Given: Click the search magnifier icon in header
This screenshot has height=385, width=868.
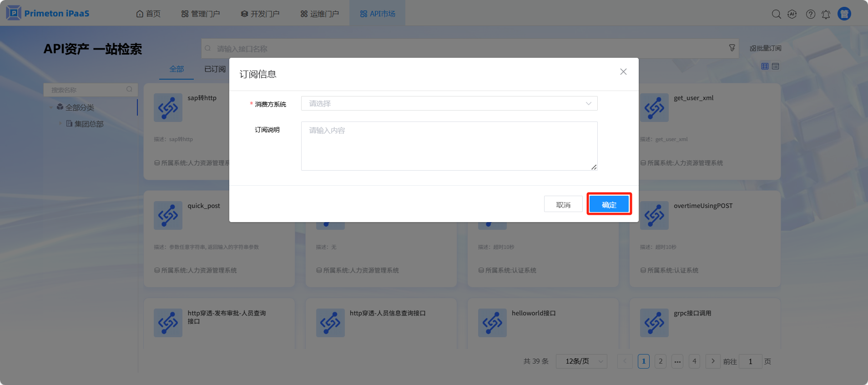Looking at the screenshot, I should 776,14.
